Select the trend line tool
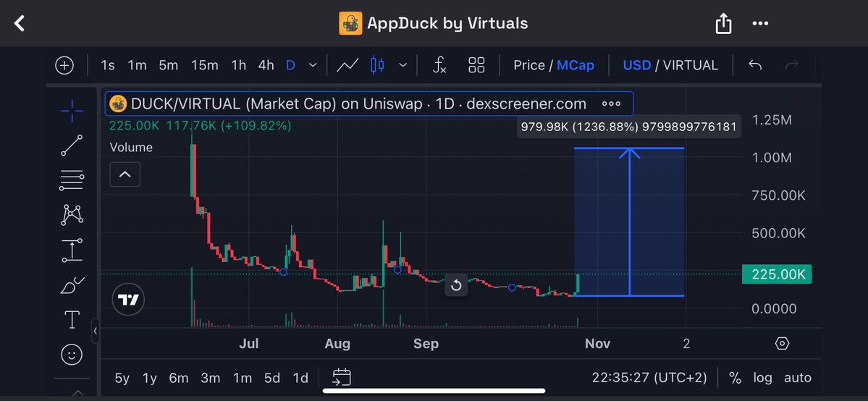Screen dimensions: 868x401 72,145
